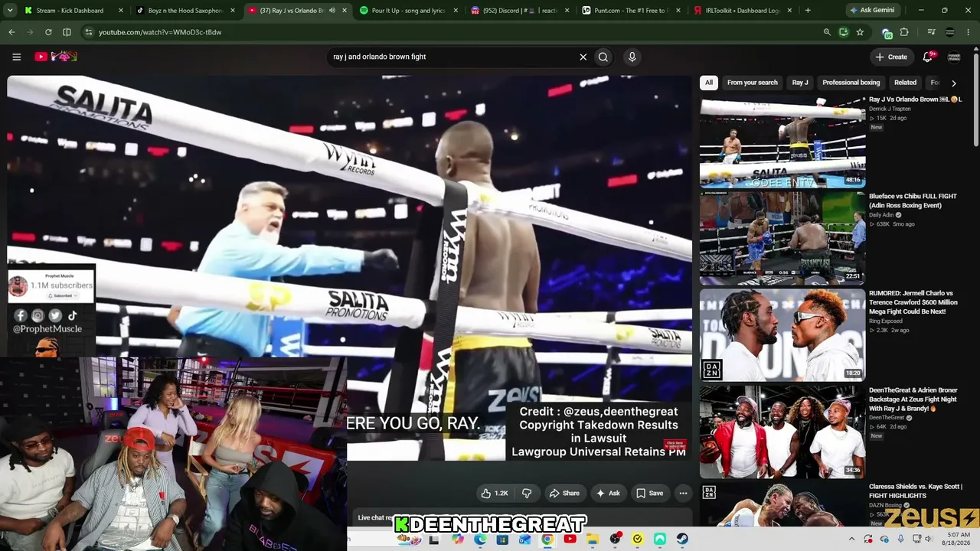The image size is (980, 551).
Task: Go back in the browser
Action: [x=11, y=32]
